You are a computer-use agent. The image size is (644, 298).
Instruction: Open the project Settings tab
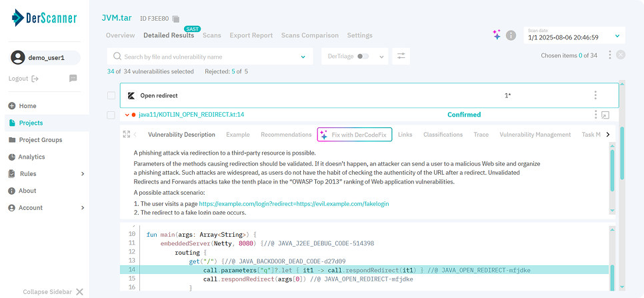(x=360, y=35)
